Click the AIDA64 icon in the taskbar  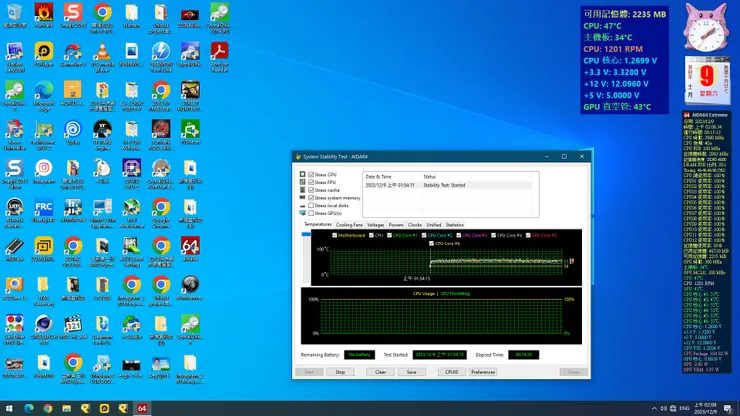tap(142, 409)
